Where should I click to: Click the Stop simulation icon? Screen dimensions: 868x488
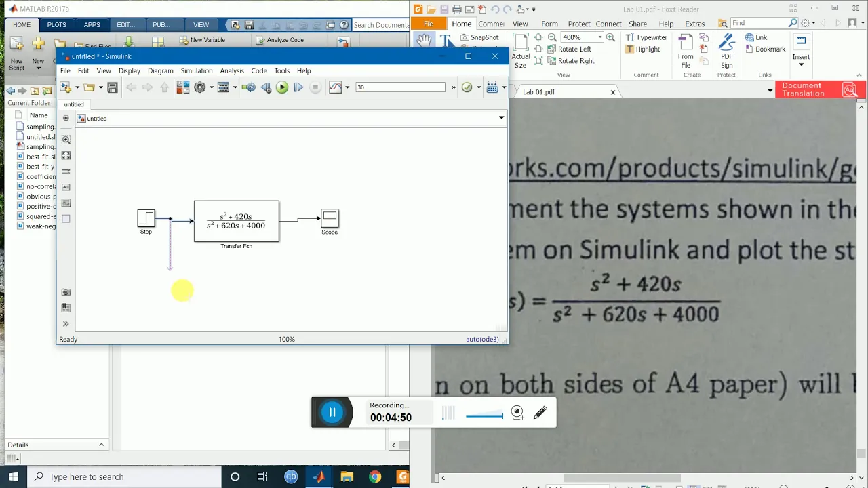coord(315,87)
